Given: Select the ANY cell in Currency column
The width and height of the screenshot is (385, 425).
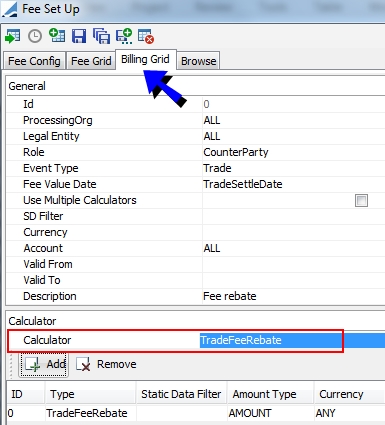Looking at the screenshot, I should [350, 413].
